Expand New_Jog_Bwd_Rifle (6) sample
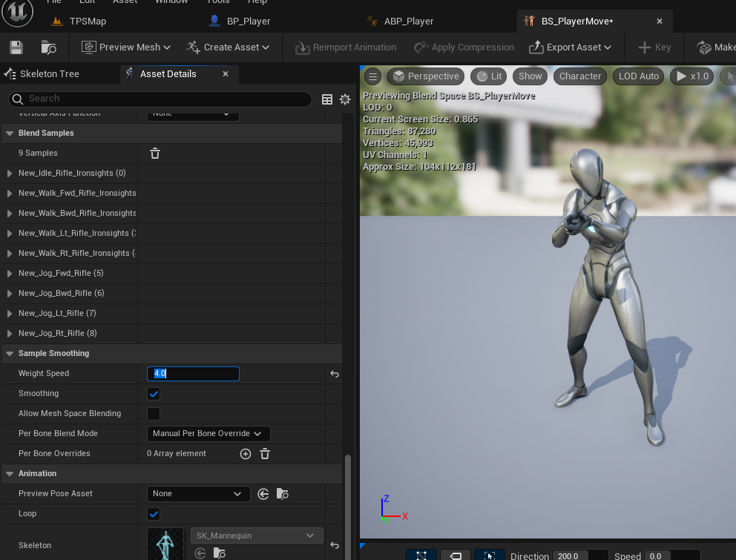 (x=10, y=294)
